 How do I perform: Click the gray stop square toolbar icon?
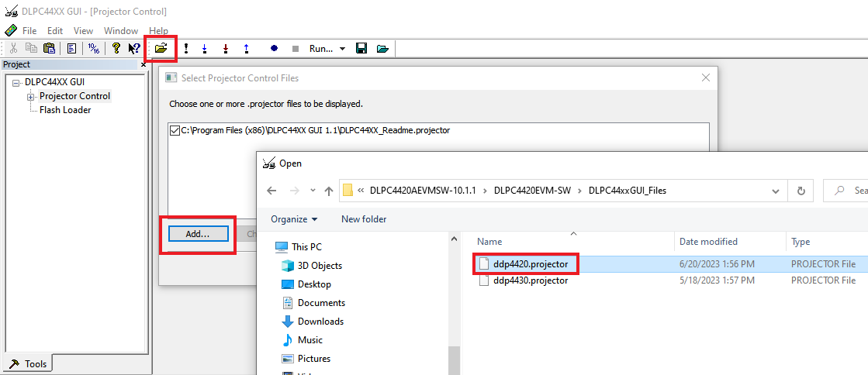tap(295, 49)
